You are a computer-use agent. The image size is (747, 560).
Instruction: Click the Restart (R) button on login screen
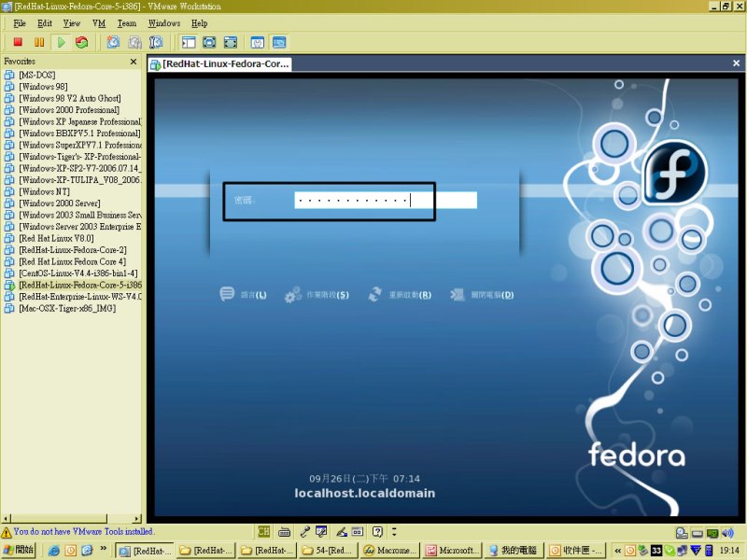click(x=400, y=295)
